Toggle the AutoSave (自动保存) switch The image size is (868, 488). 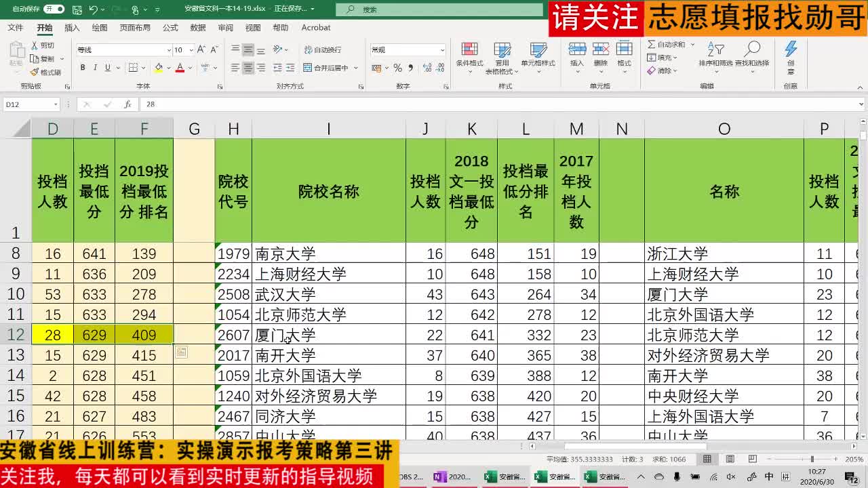(54, 9)
